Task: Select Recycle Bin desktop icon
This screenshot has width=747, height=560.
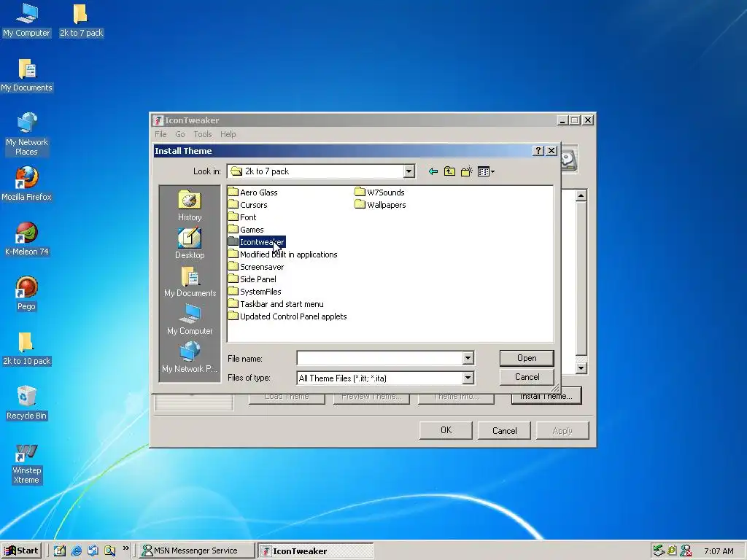Action: [27, 402]
